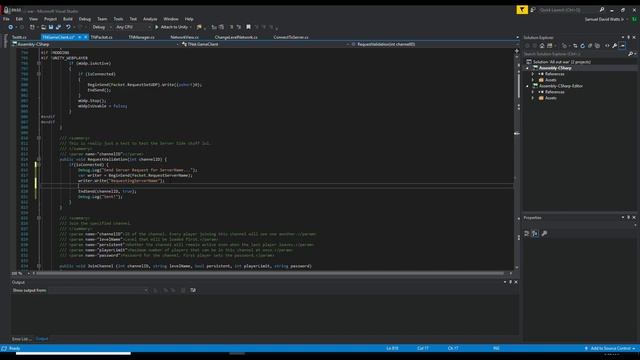The width and height of the screenshot is (640, 360).
Task: Select the Assembly-CSharp-Editor project
Action: [x=561, y=86]
